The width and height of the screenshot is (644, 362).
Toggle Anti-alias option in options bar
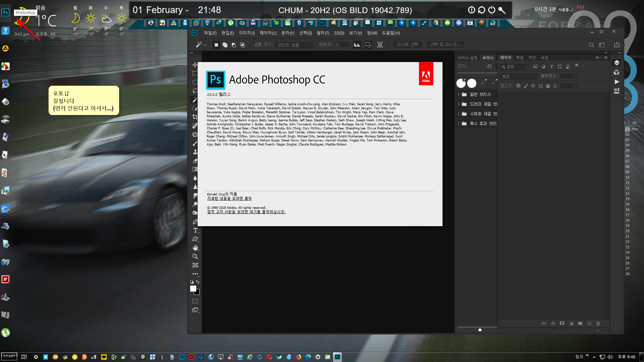coord(357,45)
